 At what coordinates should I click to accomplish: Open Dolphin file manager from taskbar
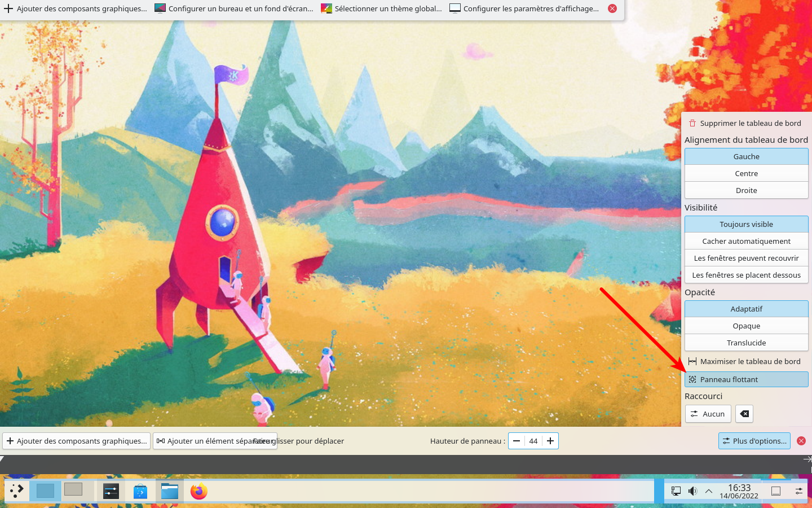pyautogui.click(x=170, y=491)
